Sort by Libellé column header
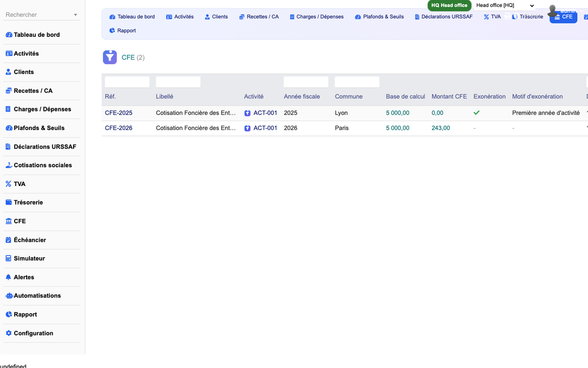 tap(165, 97)
